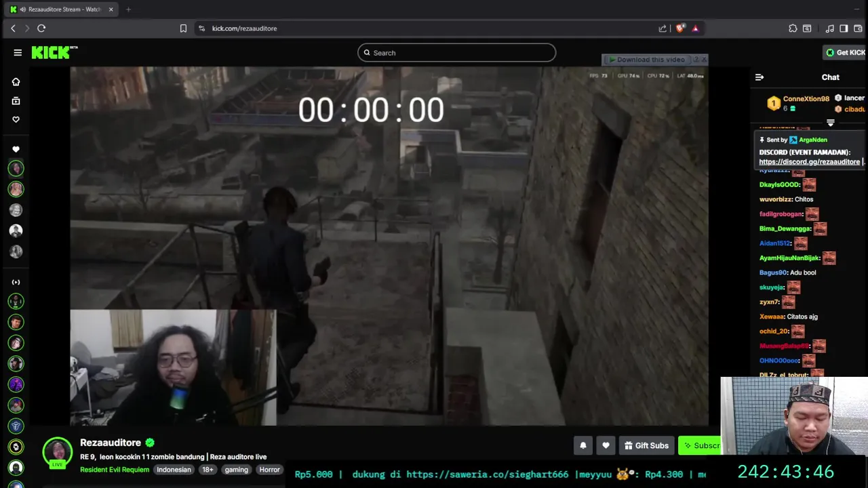Viewport: 868px width, 488px height.
Task: Click ArgaNden in the pinned message
Action: [x=812, y=140]
